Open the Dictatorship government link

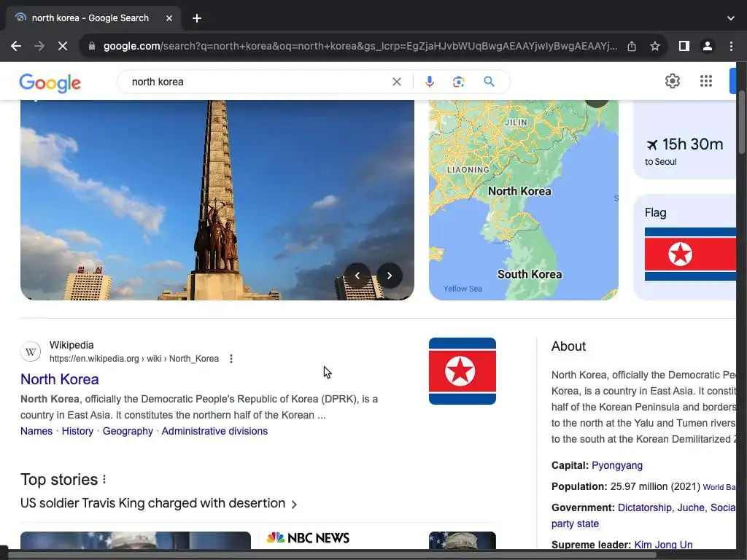(645, 507)
